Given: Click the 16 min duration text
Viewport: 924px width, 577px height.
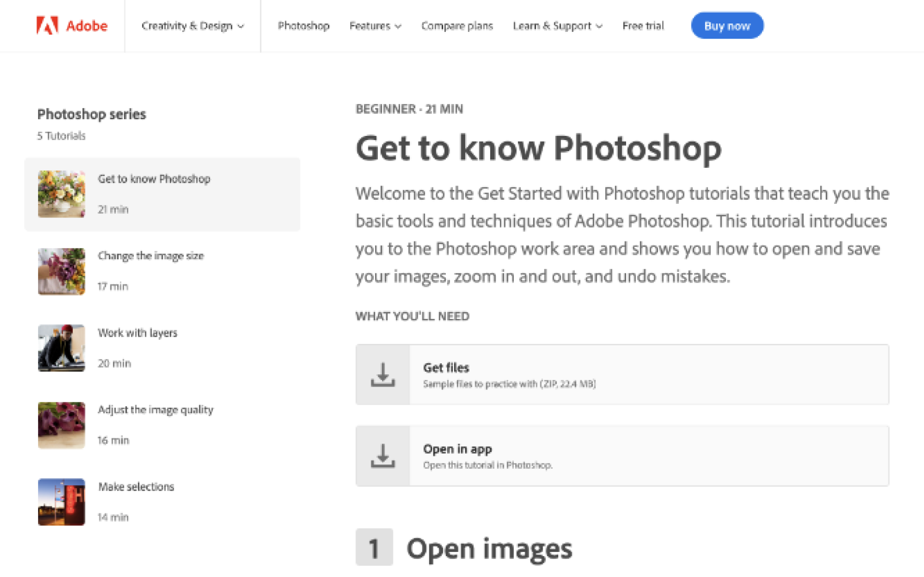Looking at the screenshot, I should point(113,440).
